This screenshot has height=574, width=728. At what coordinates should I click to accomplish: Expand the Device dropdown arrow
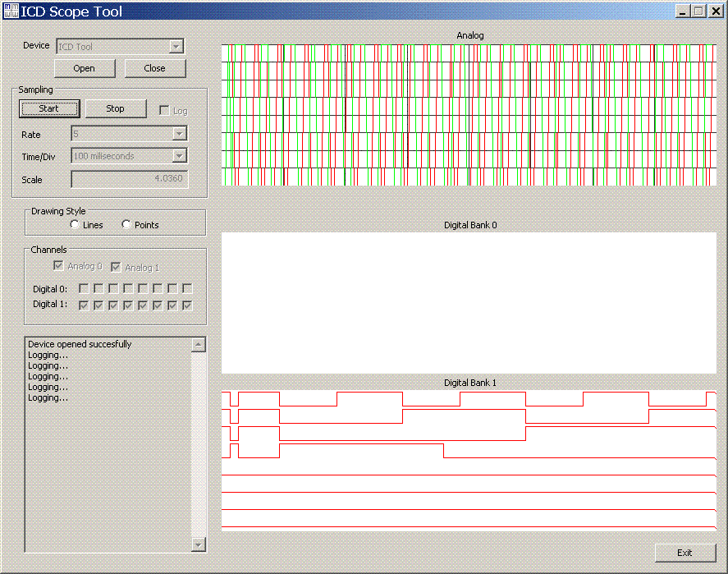[x=176, y=46]
